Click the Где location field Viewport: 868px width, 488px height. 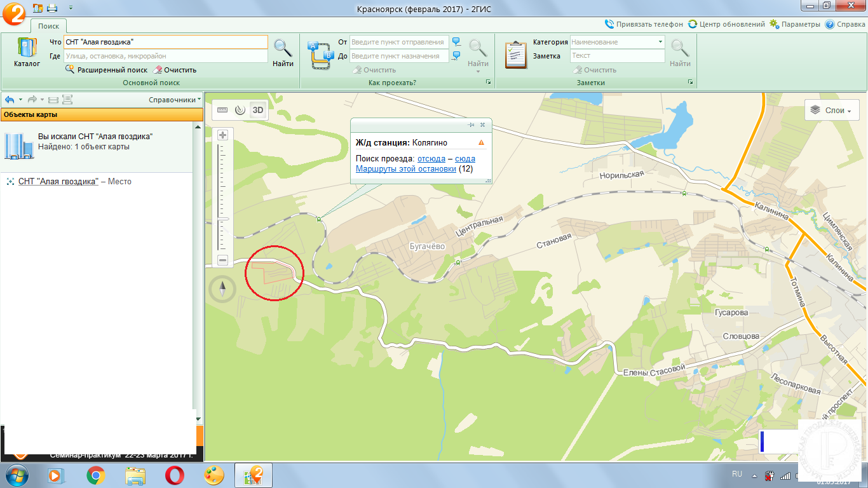point(165,56)
